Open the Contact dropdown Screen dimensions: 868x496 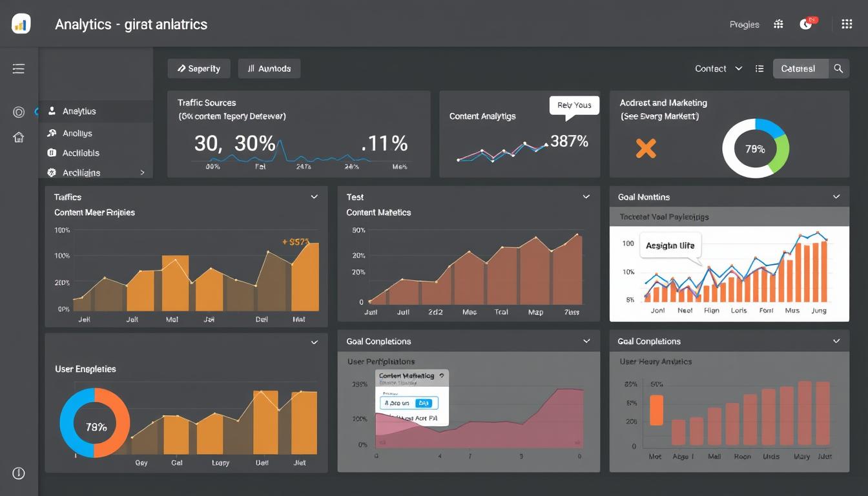tap(718, 68)
